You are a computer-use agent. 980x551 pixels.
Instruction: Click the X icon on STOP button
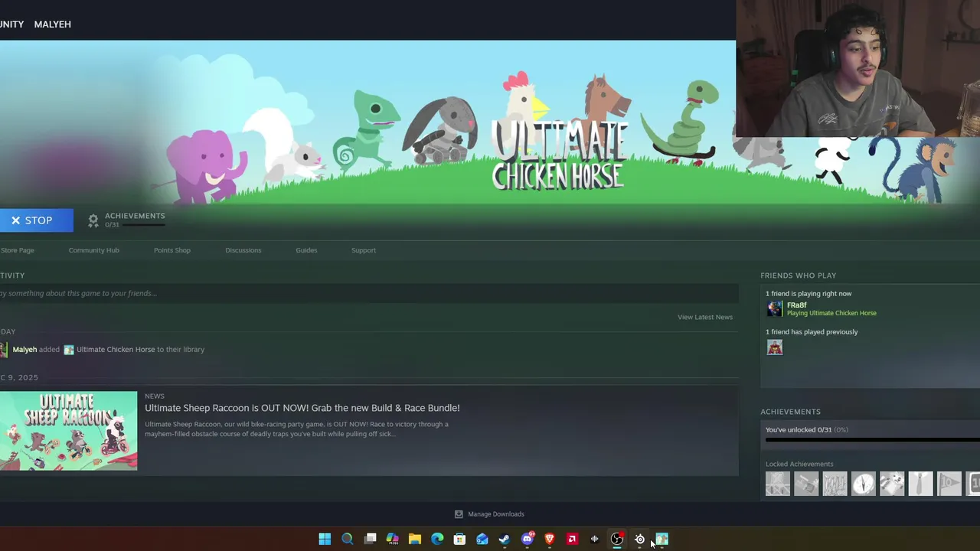tap(15, 220)
